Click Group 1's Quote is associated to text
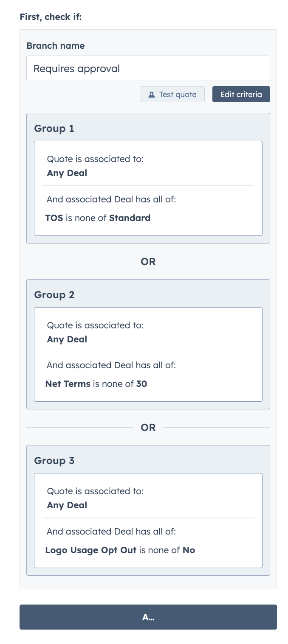The width and height of the screenshot is (288, 644). (x=95, y=159)
